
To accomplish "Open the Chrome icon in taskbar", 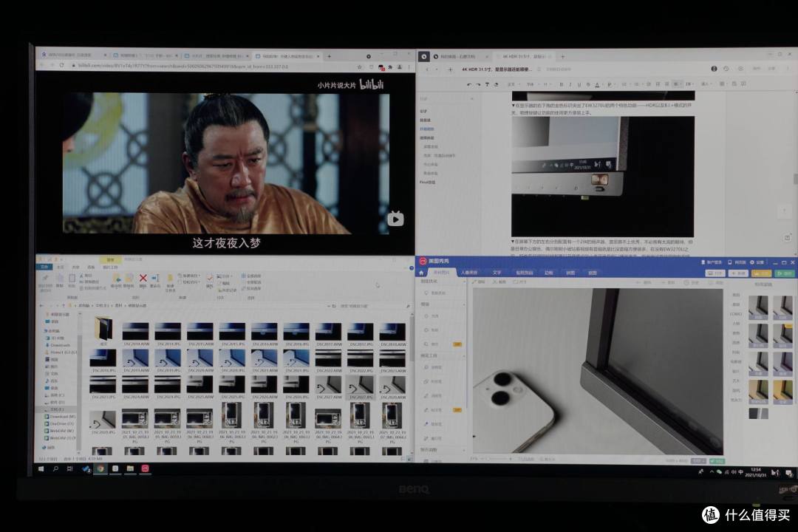I will pyautogui.click(x=100, y=468).
